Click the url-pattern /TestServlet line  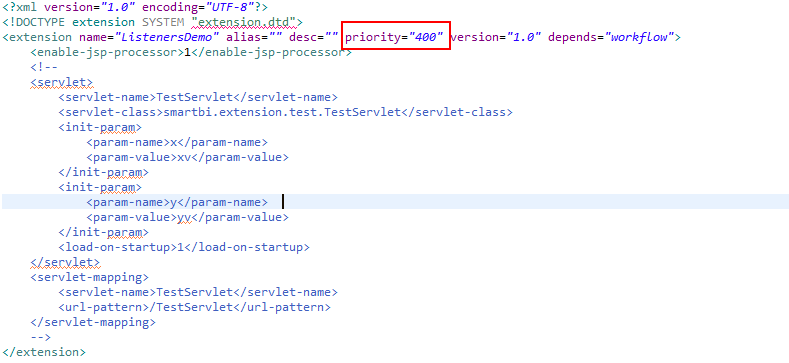click(195, 307)
